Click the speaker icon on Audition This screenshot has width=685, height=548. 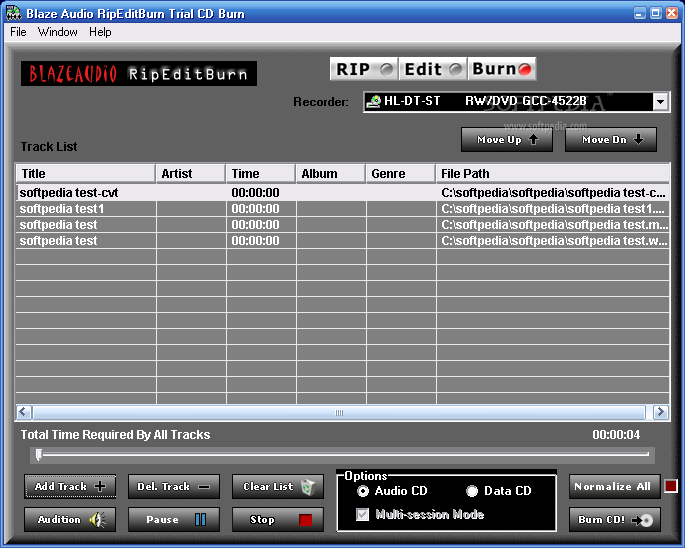pyautogui.click(x=97, y=520)
